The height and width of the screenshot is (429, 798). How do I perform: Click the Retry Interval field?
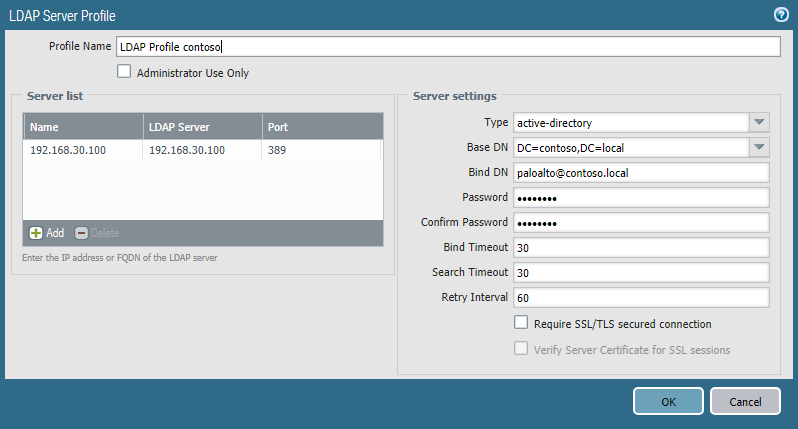pos(641,298)
